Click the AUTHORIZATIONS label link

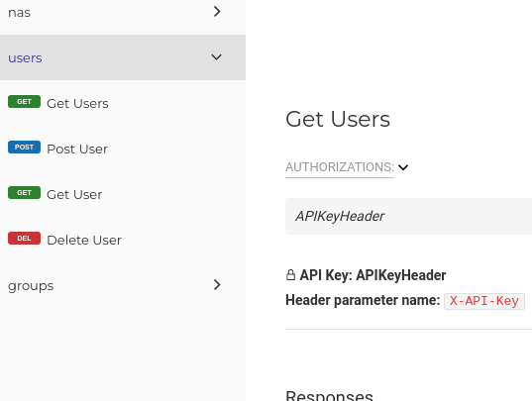coord(340,167)
